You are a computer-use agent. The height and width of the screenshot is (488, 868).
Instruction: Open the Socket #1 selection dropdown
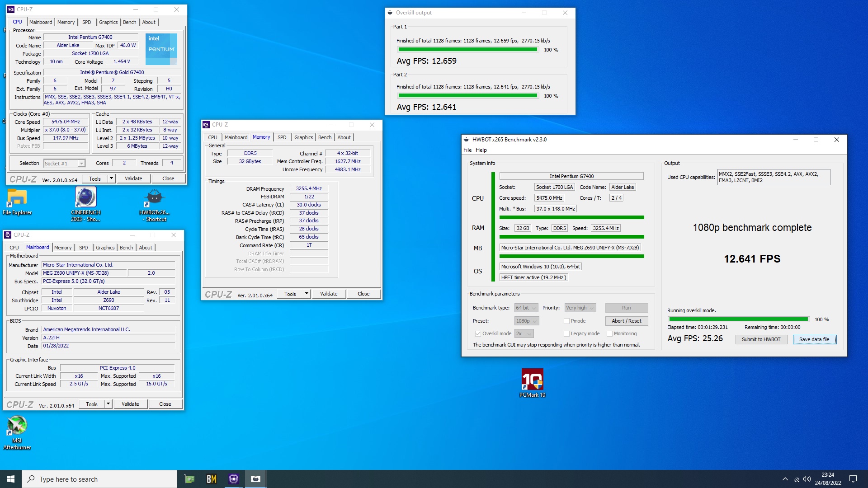64,164
